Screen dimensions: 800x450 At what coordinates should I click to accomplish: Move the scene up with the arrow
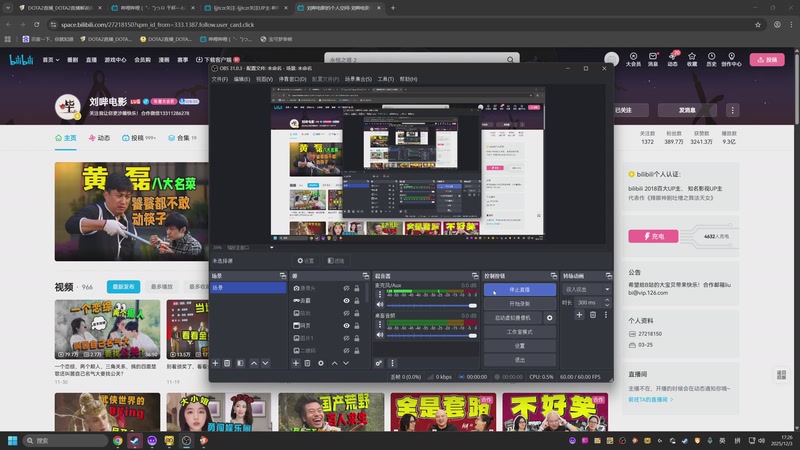click(x=254, y=363)
